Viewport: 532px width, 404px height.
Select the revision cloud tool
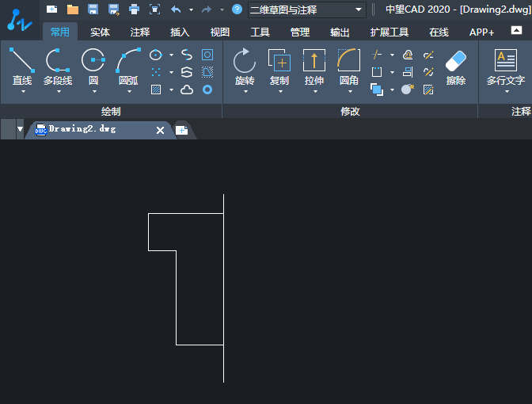pyautogui.click(x=187, y=90)
